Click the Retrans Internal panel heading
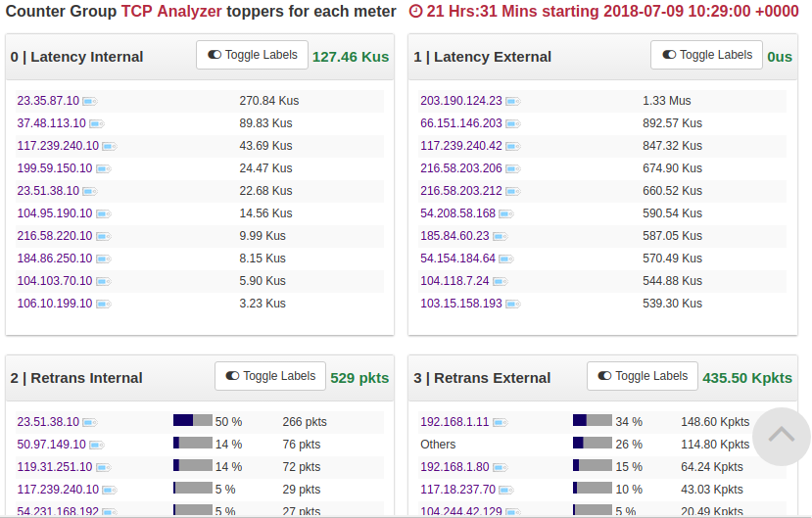812x518 pixels. (76, 378)
